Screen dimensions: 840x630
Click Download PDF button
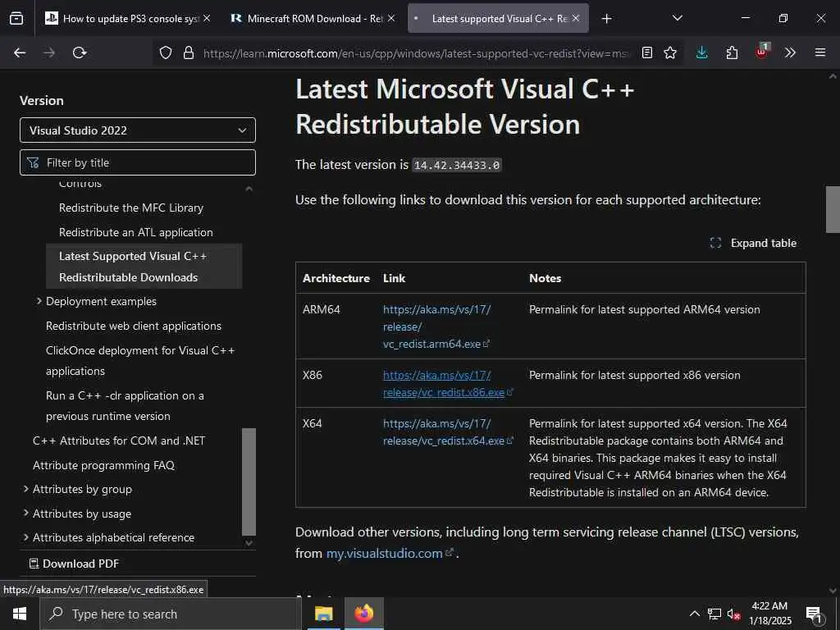point(74,564)
